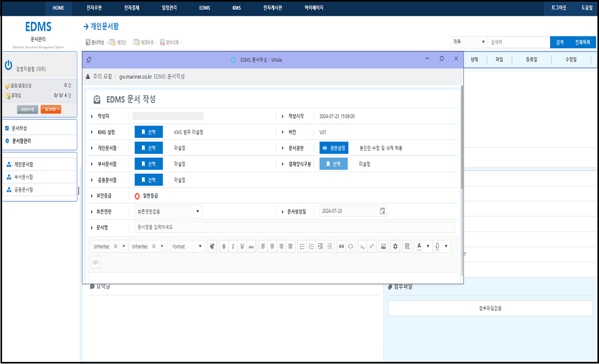Screen dimensions: 599x364
Task: Toggle bold formatting in editor toolbar
Action: tap(224, 246)
